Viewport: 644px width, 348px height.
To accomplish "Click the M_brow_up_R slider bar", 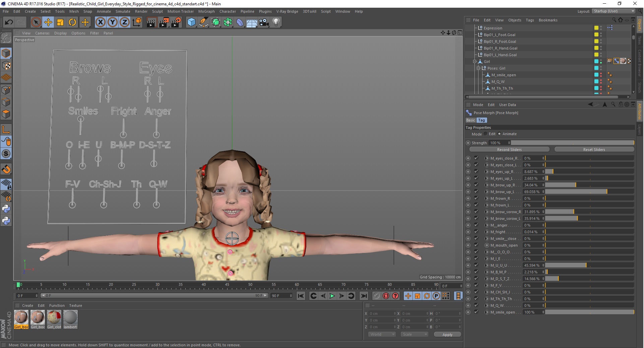I will (589, 185).
